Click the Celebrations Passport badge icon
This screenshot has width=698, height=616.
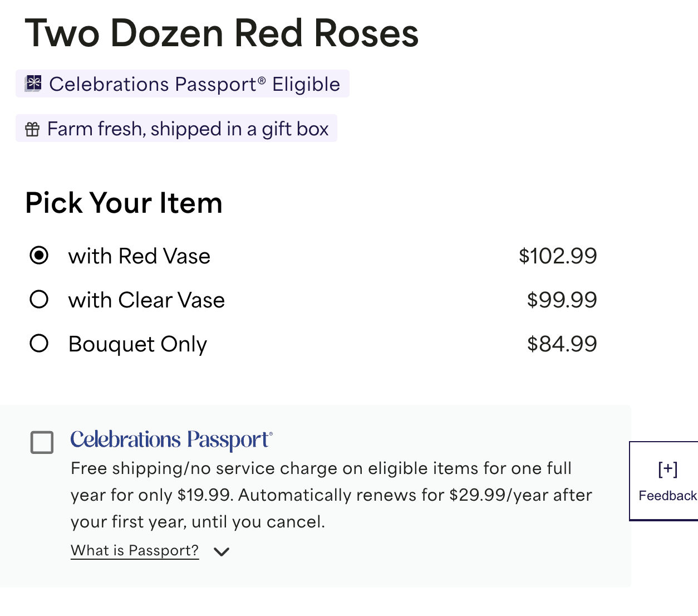(x=33, y=84)
